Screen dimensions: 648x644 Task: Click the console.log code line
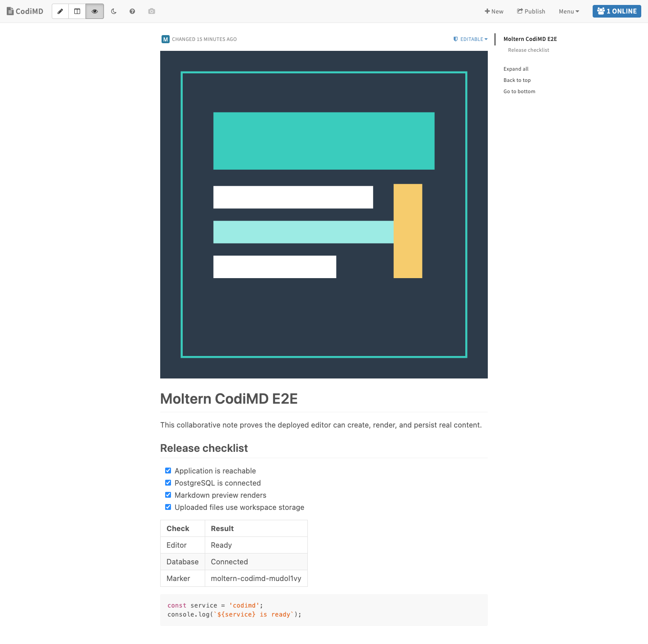(x=234, y=614)
